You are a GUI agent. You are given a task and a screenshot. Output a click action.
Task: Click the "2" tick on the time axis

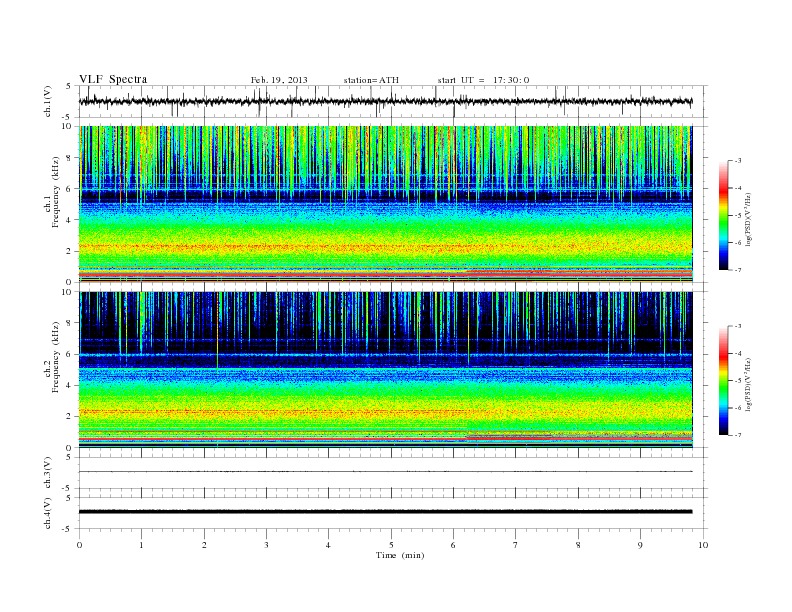click(x=204, y=545)
